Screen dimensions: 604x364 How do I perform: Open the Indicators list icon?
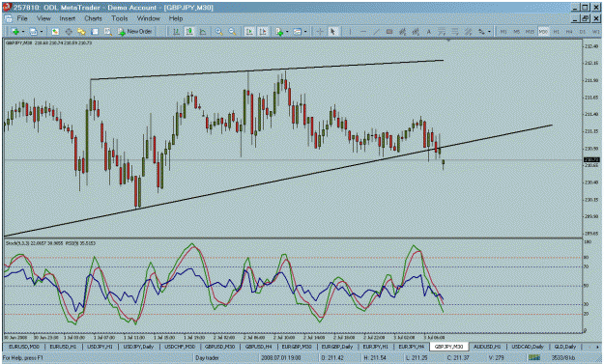coord(279,32)
